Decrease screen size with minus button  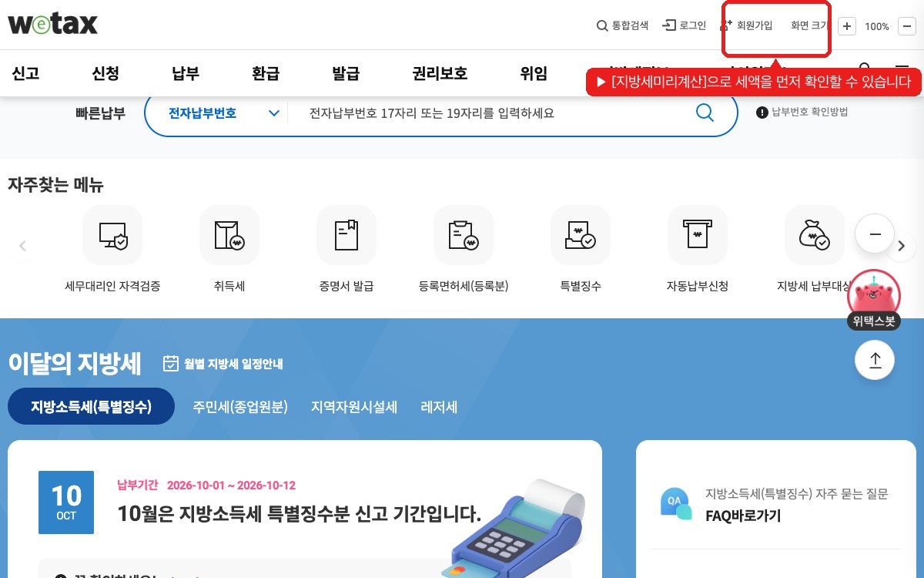pyautogui.click(x=906, y=26)
